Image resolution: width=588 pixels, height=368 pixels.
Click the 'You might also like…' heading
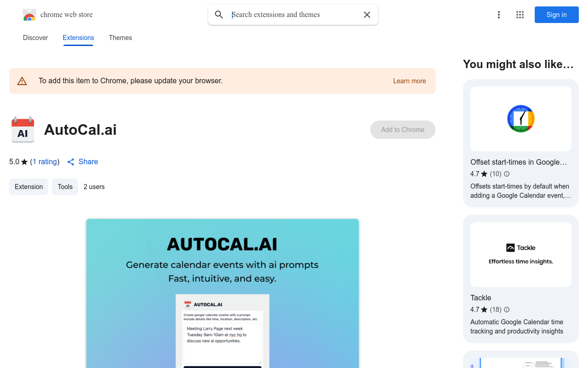coord(518,64)
